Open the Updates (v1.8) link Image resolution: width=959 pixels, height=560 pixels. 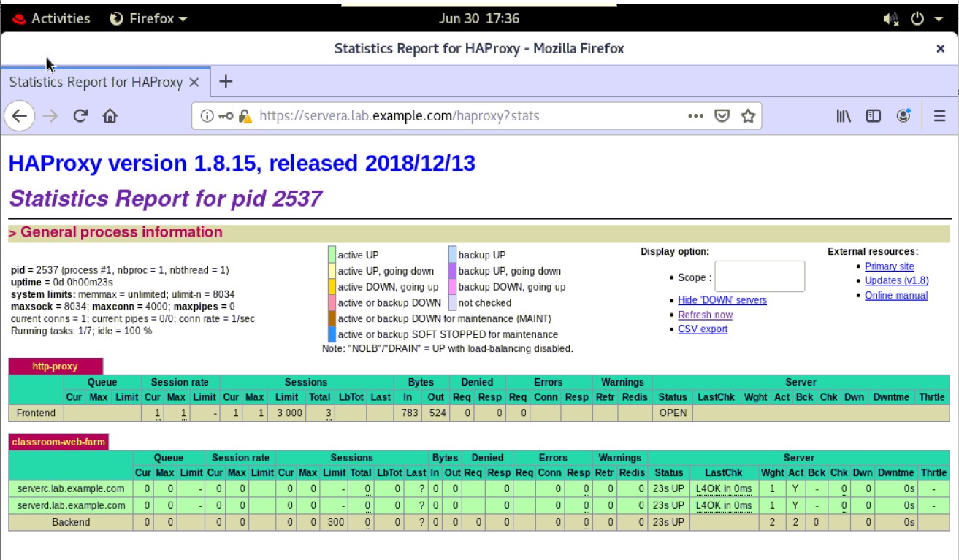896,280
